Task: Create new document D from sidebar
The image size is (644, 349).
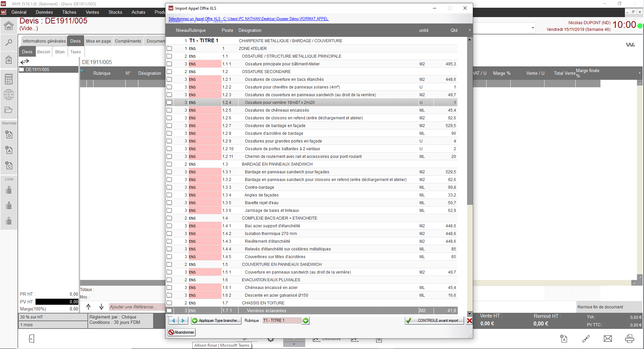Action: tap(9, 134)
